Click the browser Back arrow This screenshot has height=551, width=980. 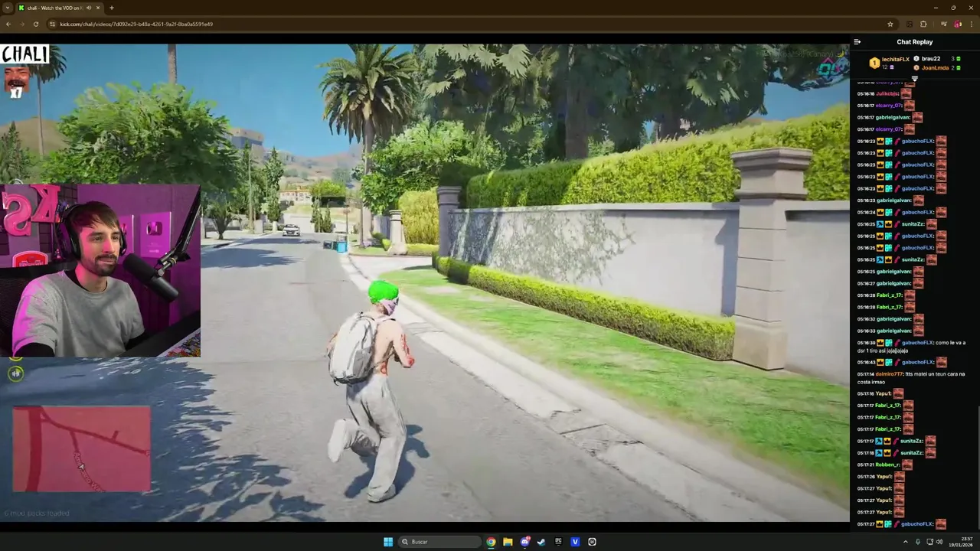tap(8, 24)
